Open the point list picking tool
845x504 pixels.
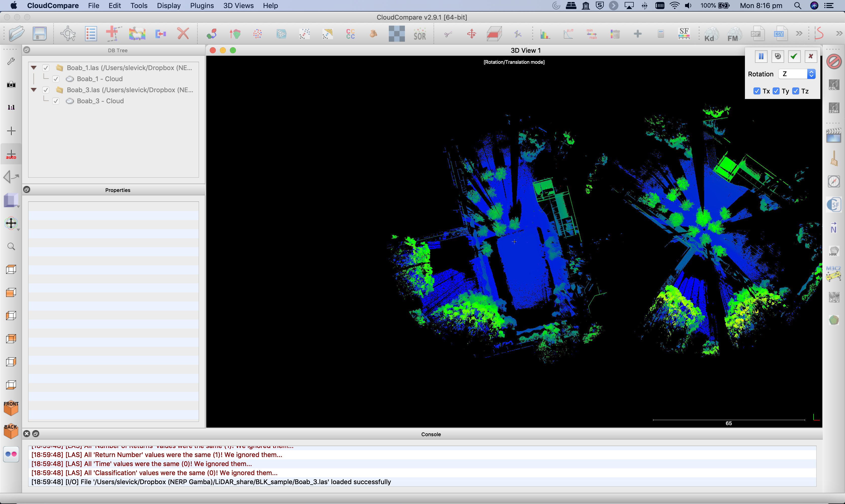91,34
